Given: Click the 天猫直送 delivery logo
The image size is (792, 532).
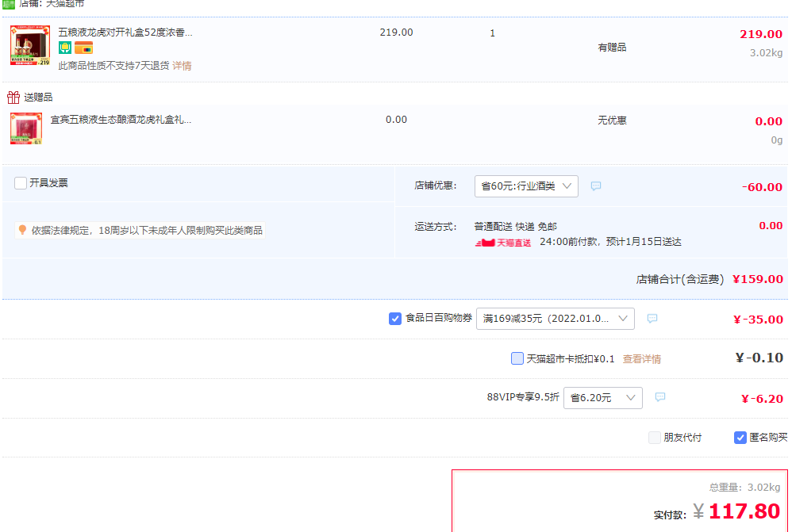Looking at the screenshot, I should [502, 243].
